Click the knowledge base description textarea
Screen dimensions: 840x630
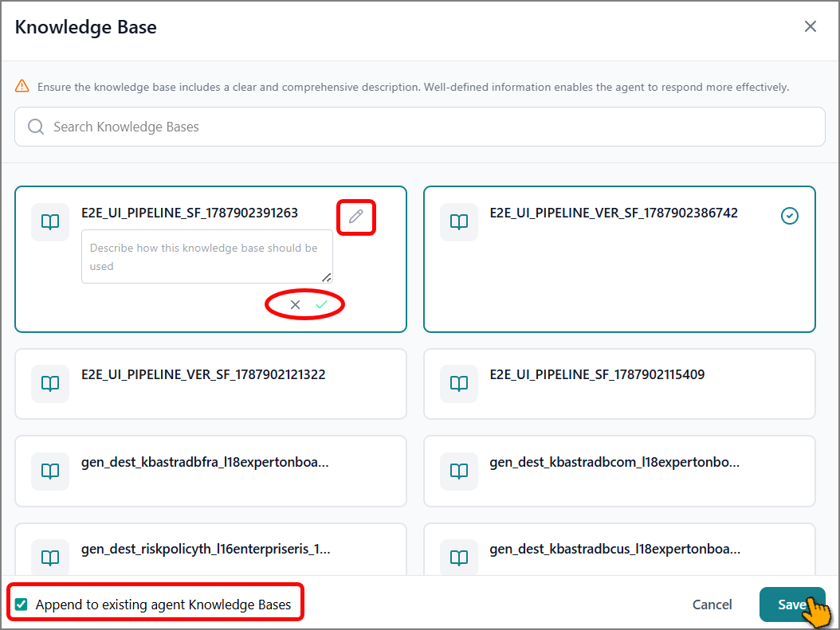click(206, 256)
